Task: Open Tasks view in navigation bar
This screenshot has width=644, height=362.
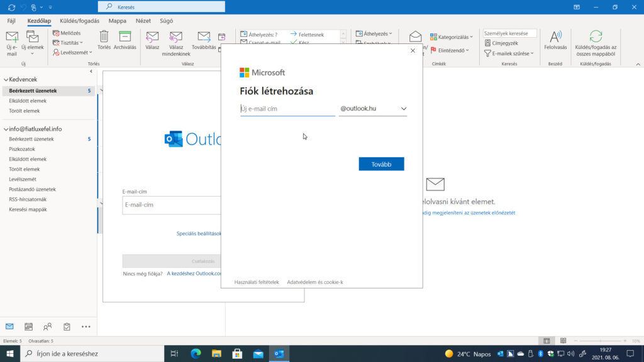Action: click(67, 327)
